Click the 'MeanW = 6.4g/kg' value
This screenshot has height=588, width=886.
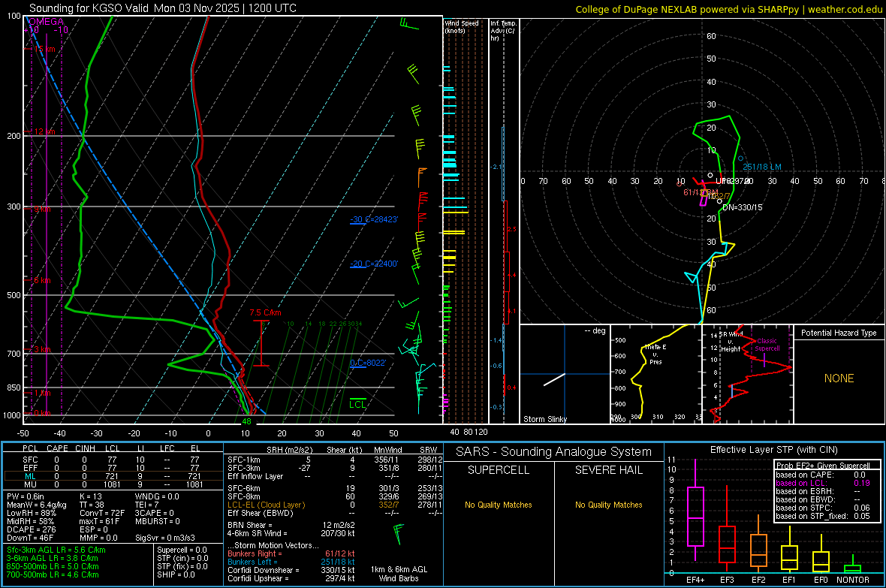pyautogui.click(x=36, y=505)
